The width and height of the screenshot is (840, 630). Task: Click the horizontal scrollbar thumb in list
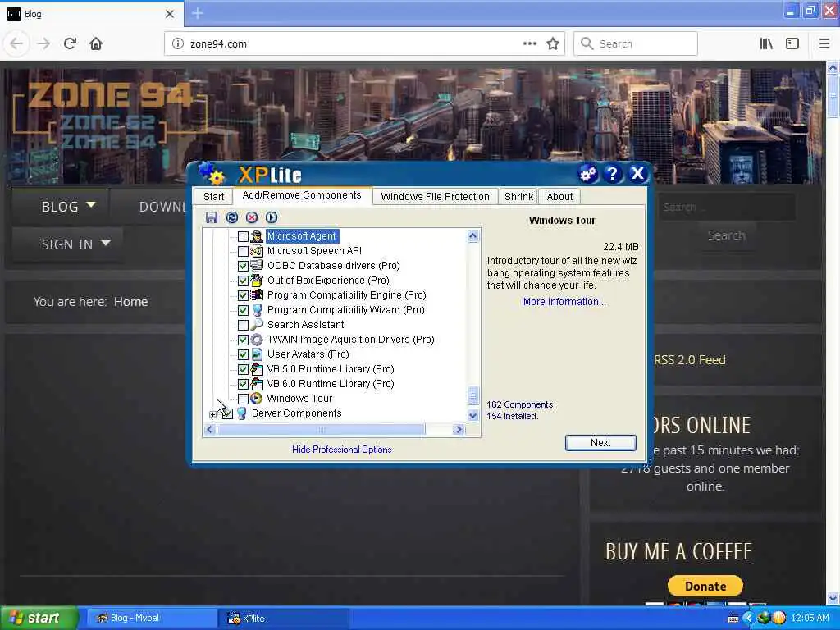point(321,430)
